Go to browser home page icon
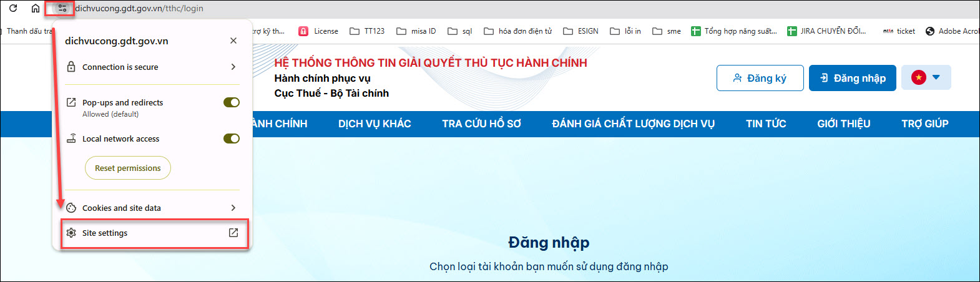The width and height of the screenshot is (980, 282). tap(36, 9)
